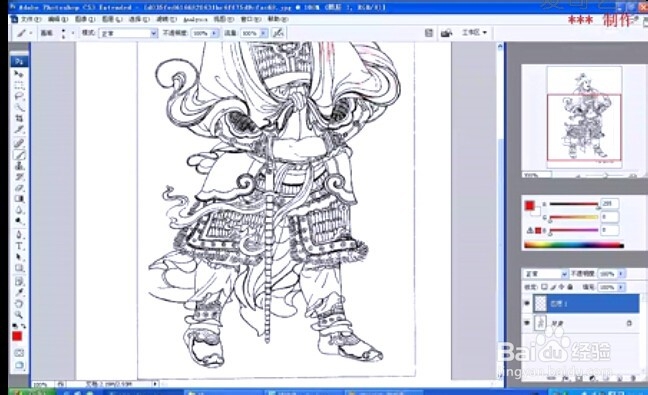Hide the Background layer eye icon

click(x=526, y=323)
